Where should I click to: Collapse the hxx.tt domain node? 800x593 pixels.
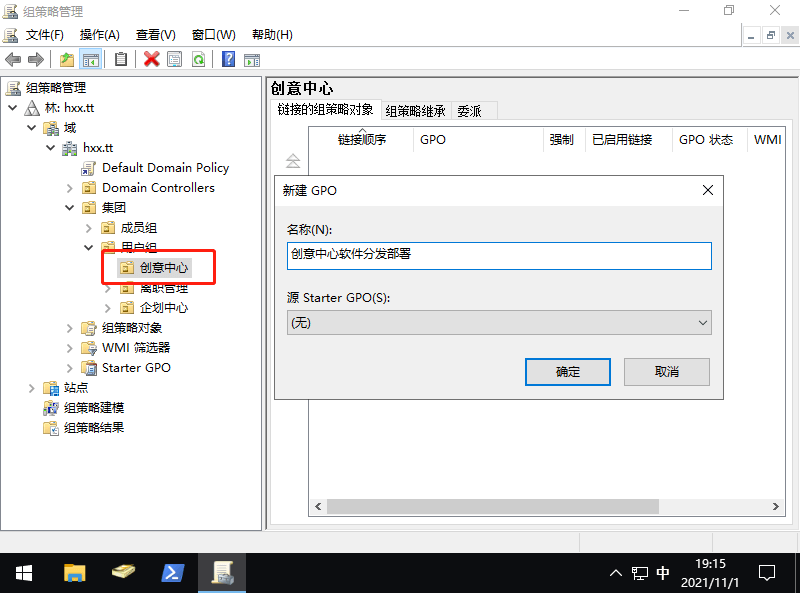51,147
